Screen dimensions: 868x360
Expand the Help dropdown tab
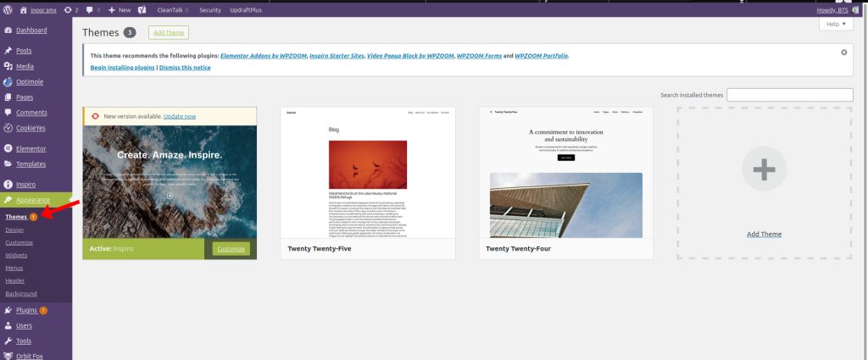(x=836, y=25)
